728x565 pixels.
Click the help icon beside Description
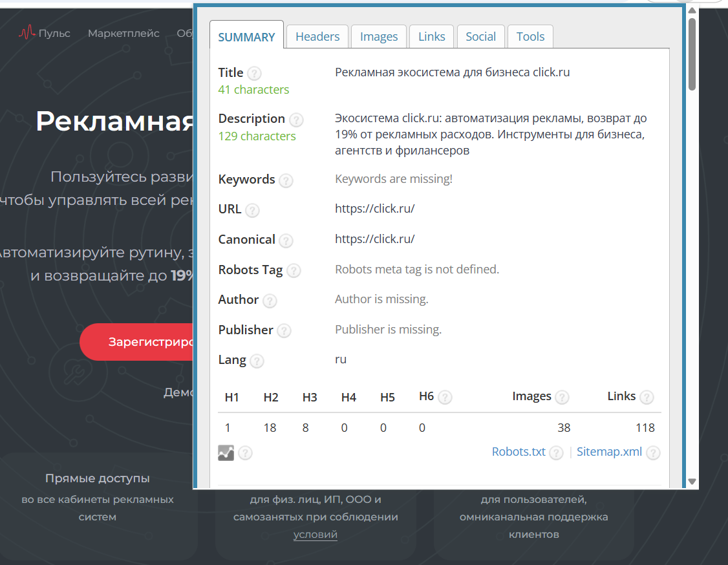coord(296,120)
